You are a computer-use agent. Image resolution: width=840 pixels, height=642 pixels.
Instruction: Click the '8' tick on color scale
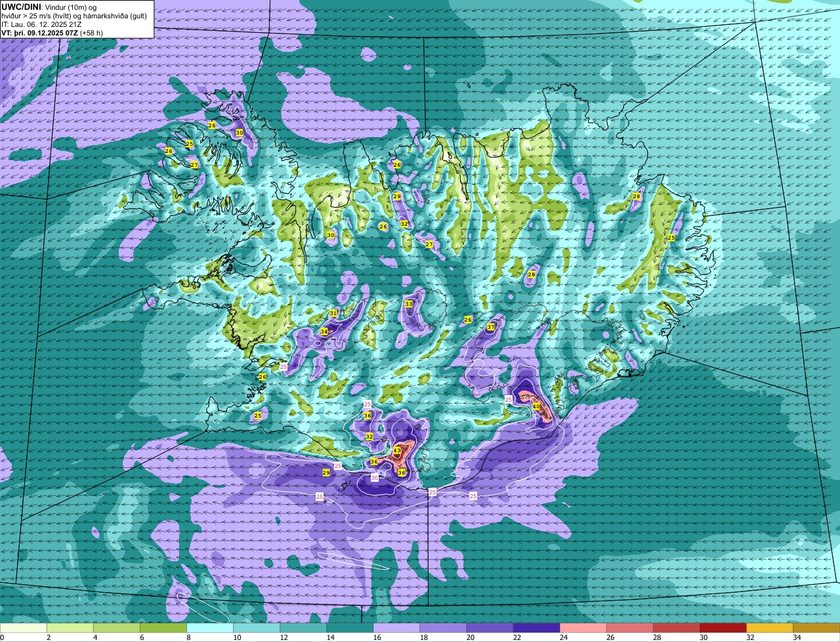point(188,637)
